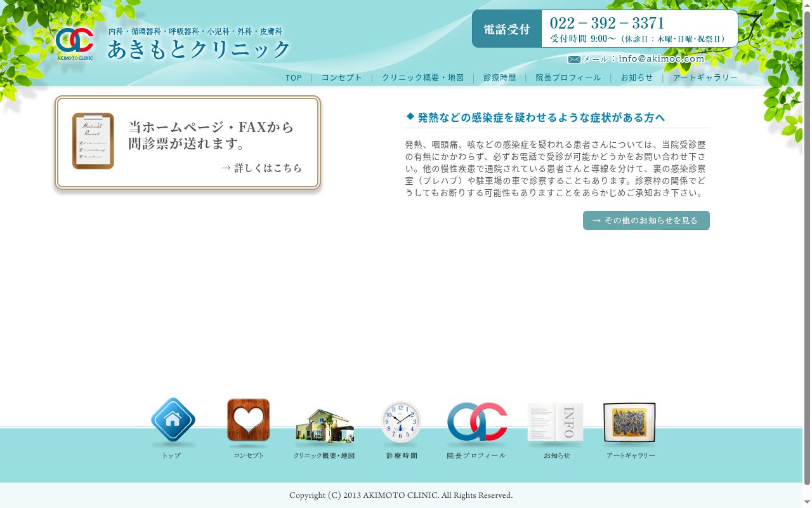Viewport: 812px width, 508px height.
Task: Click the アートギャラリー label in bottom dock
Action: point(631,456)
